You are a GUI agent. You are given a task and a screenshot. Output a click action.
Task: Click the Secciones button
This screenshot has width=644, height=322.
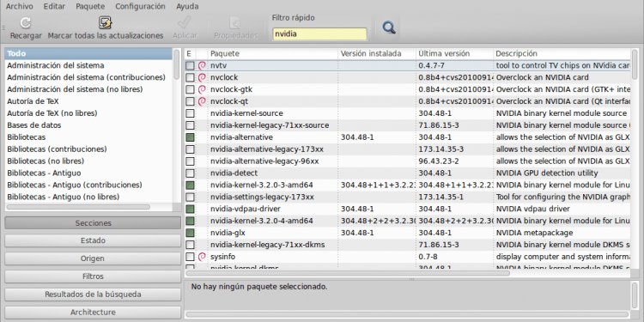pos(93,223)
